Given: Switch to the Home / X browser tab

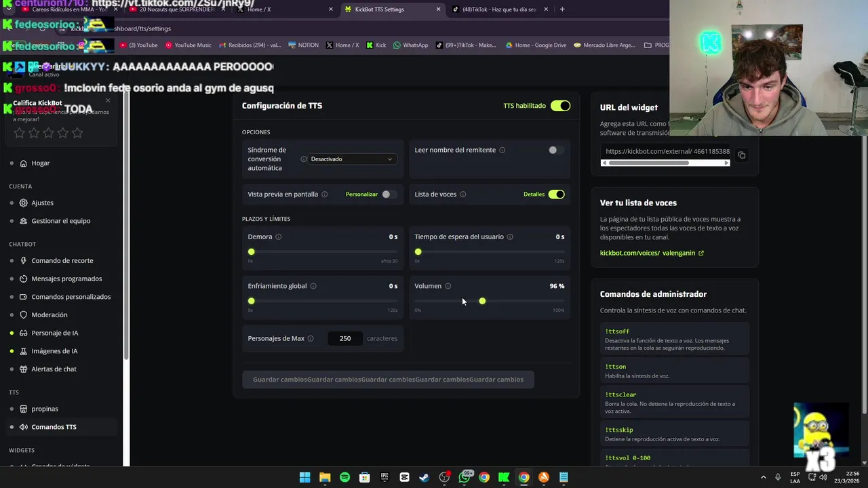Looking at the screenshot, I should [x=285, y=9].
